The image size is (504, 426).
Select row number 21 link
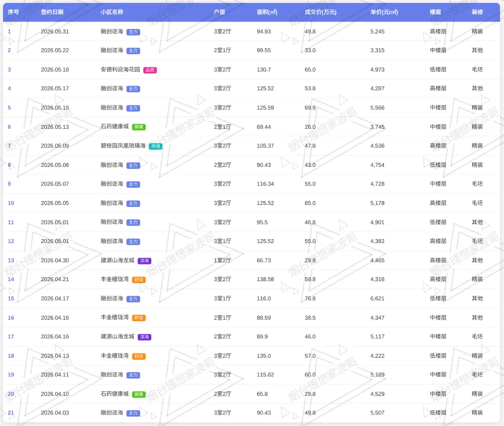[11, 413]
